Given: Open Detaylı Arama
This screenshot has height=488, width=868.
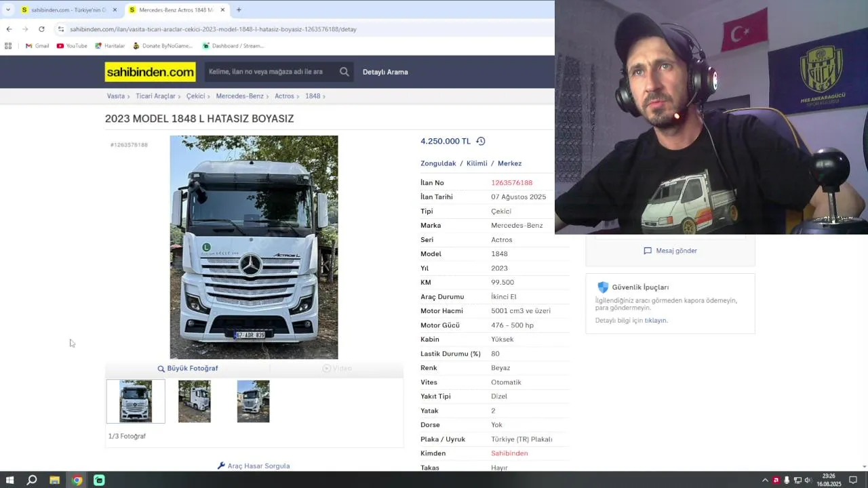Looking at the screenshot, I should click(x=385, y=72).
